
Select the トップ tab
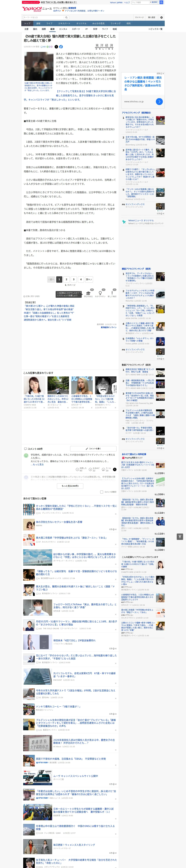click(27, 24)
